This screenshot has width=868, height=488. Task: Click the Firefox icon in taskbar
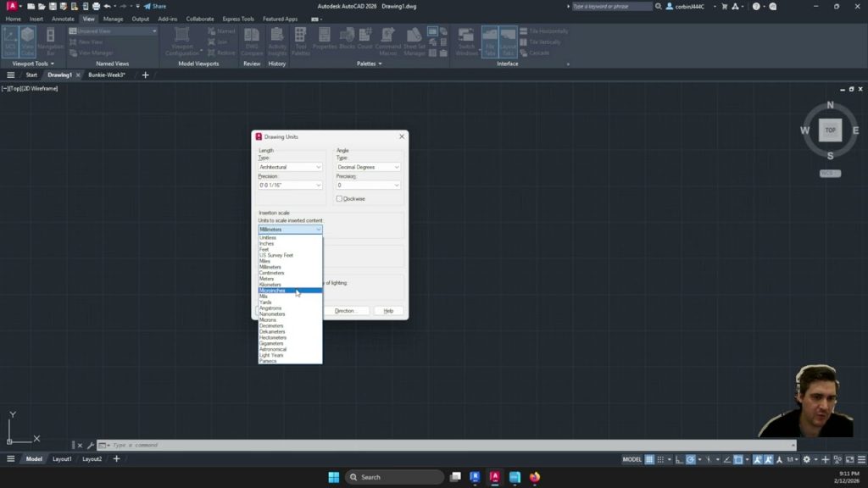pos(535,477)
